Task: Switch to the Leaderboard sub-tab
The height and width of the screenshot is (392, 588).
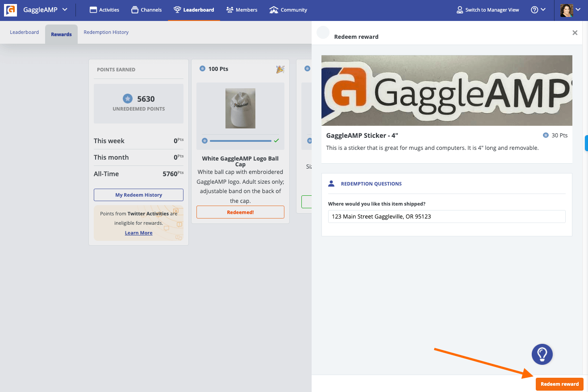Action: click(24, 32)
